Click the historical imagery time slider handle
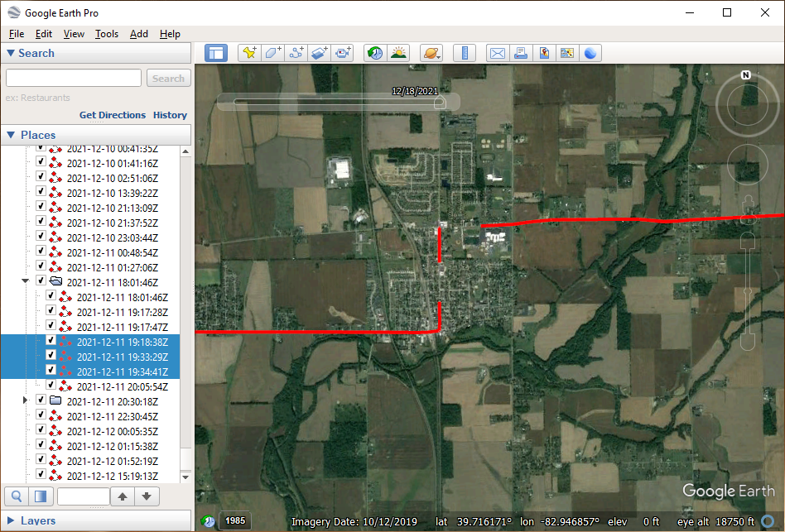 (x=440, y=103)
